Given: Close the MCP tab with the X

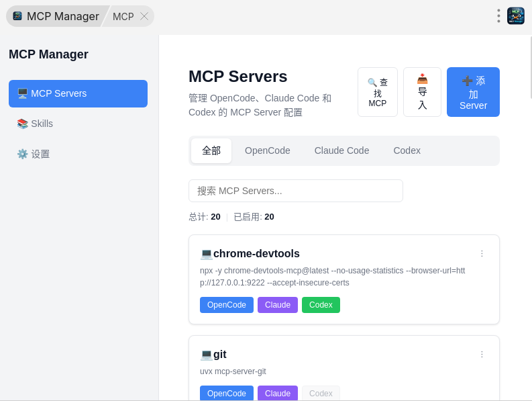Looking at the screenshot, I should click(144, 16).
